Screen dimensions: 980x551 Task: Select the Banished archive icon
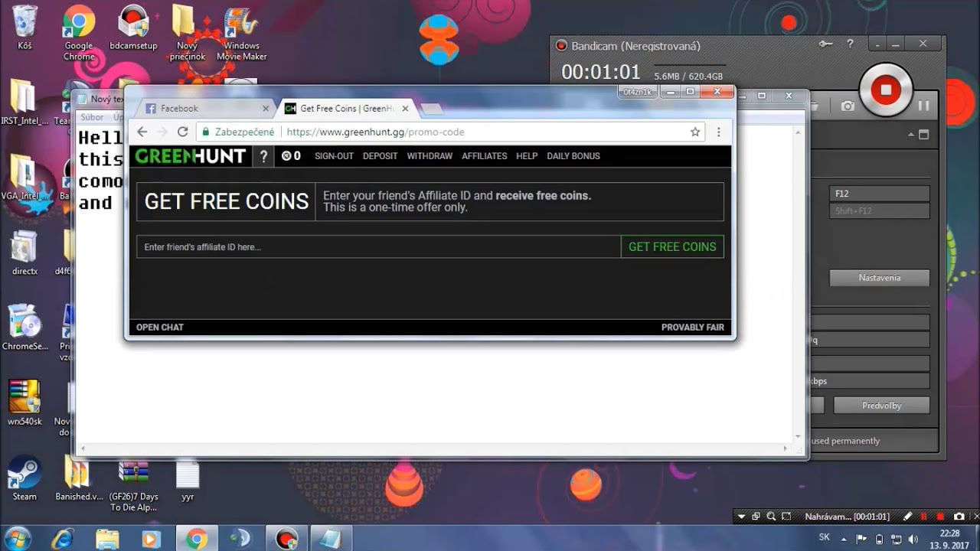pos(78,478)
